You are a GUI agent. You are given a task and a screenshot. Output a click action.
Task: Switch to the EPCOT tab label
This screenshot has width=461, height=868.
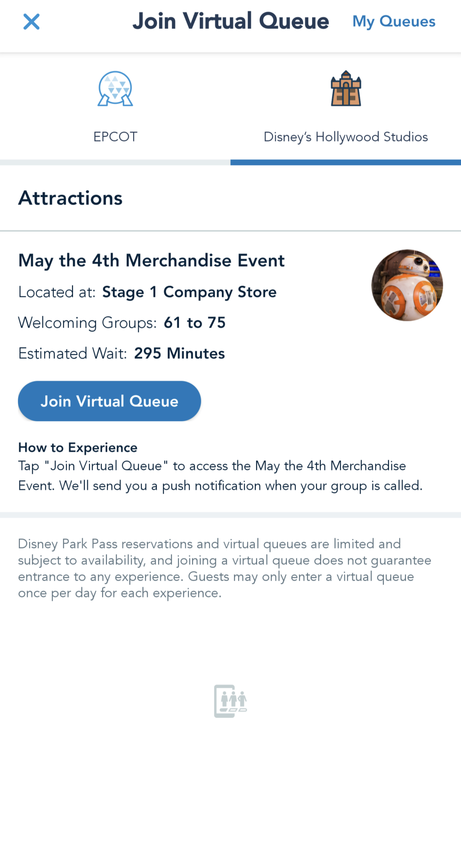click(115, 137)
